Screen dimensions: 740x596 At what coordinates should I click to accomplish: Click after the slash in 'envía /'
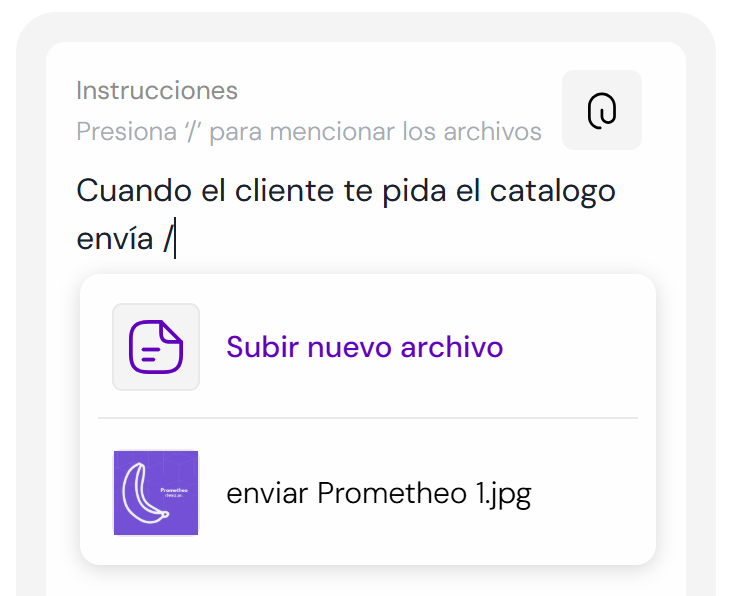[x=175, y=239]
